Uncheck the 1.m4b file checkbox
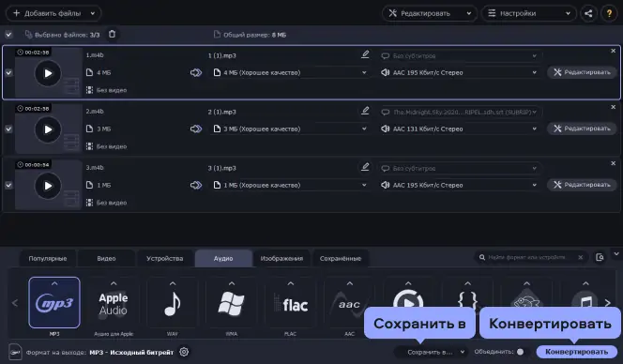The width and height of the screenshot is (623, 364). point(8,73)
